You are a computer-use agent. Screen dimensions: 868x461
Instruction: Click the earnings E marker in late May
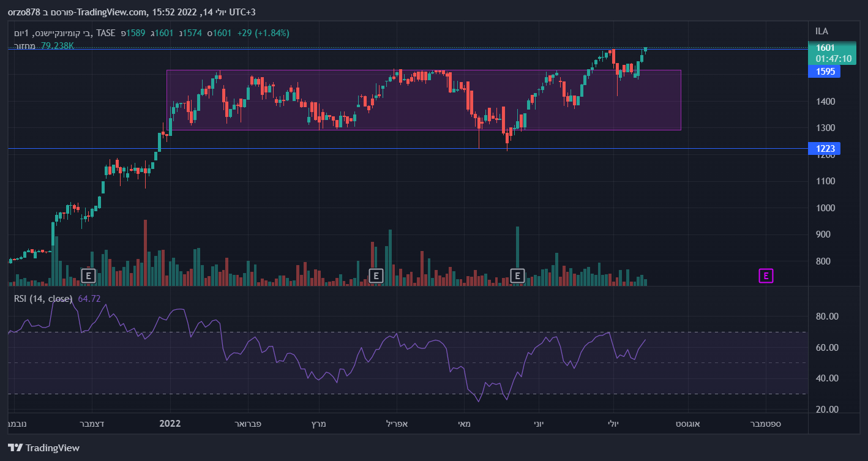(x=518, y=275)
